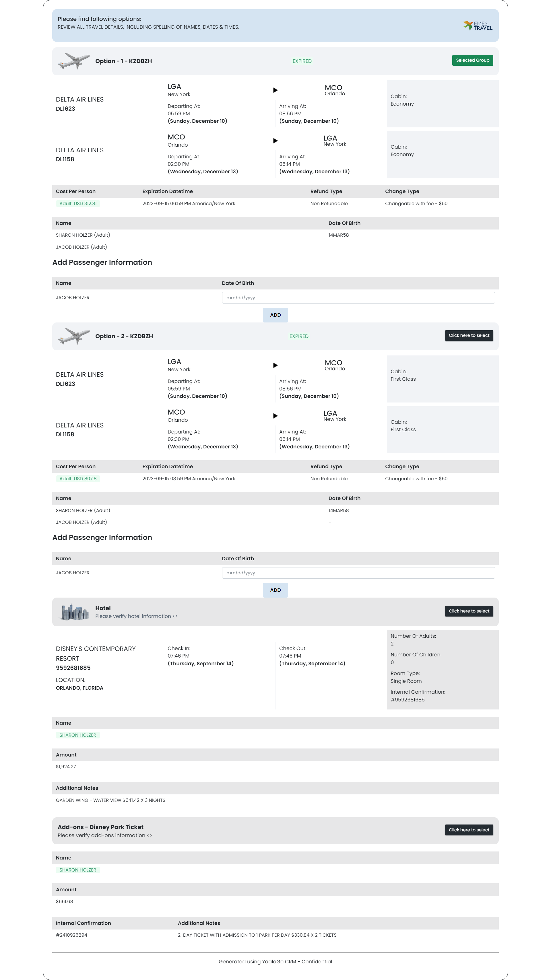
Task: Click the Emes Travel logo
Action: 477,26
